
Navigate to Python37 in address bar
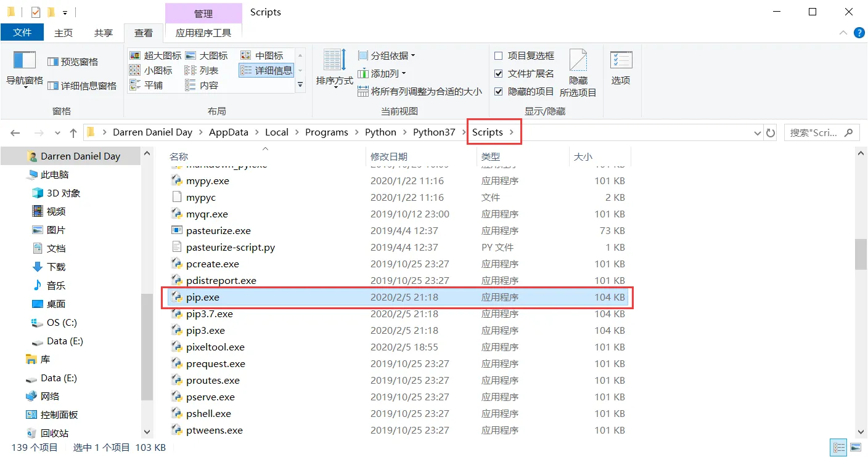coord(434,132)
